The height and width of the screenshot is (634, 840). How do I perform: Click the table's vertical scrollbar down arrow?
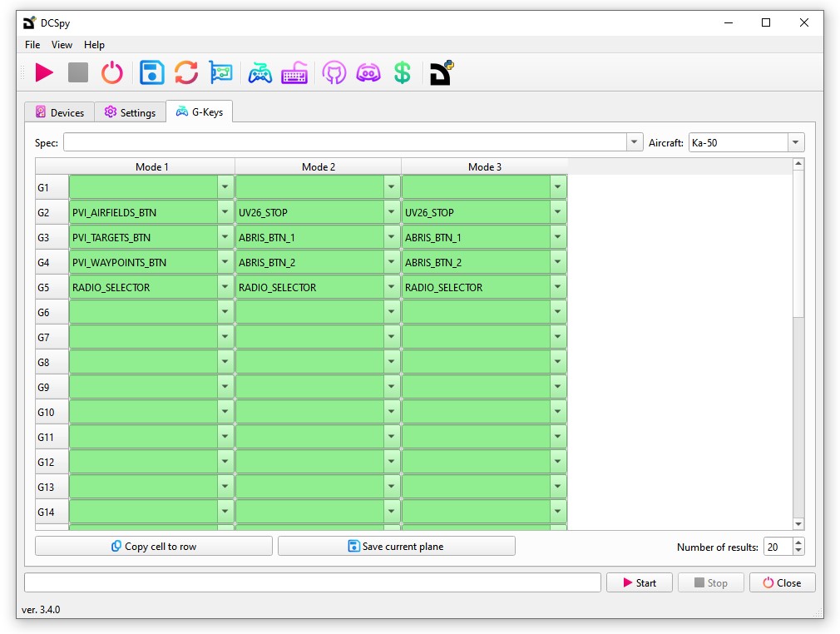pos(798,524)
